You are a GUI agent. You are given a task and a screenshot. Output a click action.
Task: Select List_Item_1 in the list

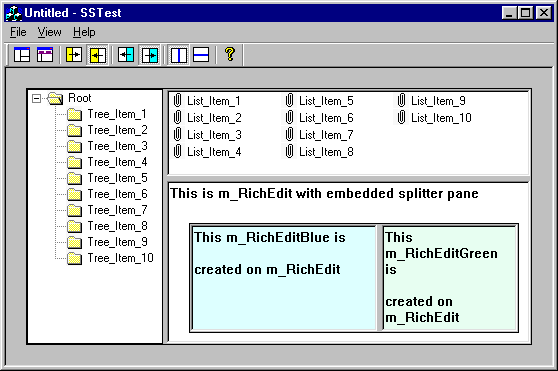click(214, 101)
